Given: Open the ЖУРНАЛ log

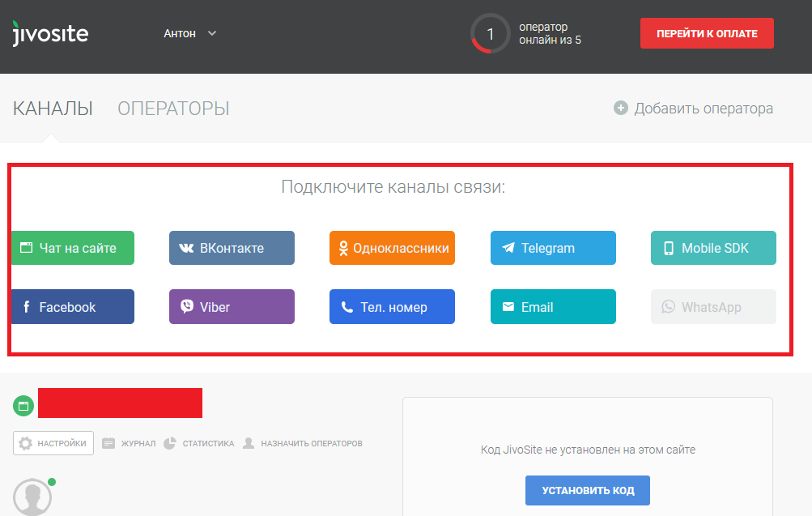Looking at the screenshot, I should point(129,443).
